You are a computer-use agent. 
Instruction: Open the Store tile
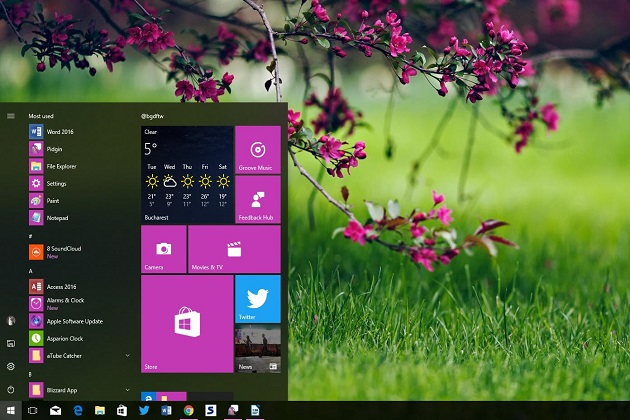(186, 323)
